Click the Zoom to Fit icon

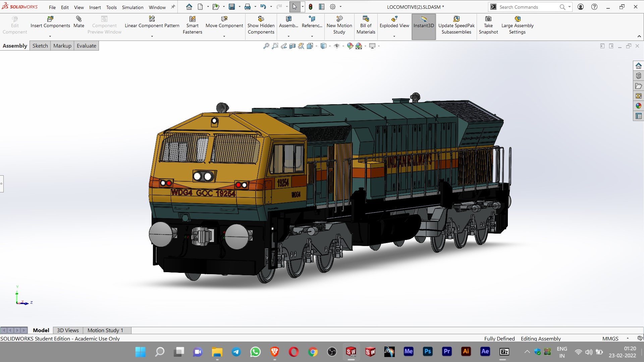(x=266, y=46)
